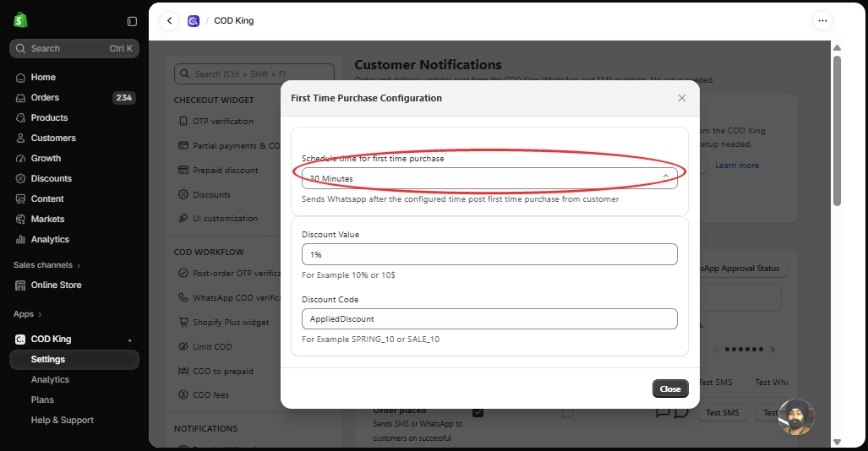Click settings search field Ctrl Shift F
The image size is (868, 451).
point(254,74)
